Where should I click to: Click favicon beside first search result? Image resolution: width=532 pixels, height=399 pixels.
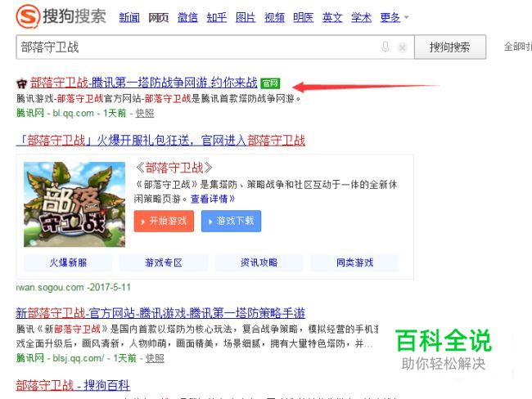point(22,83)
